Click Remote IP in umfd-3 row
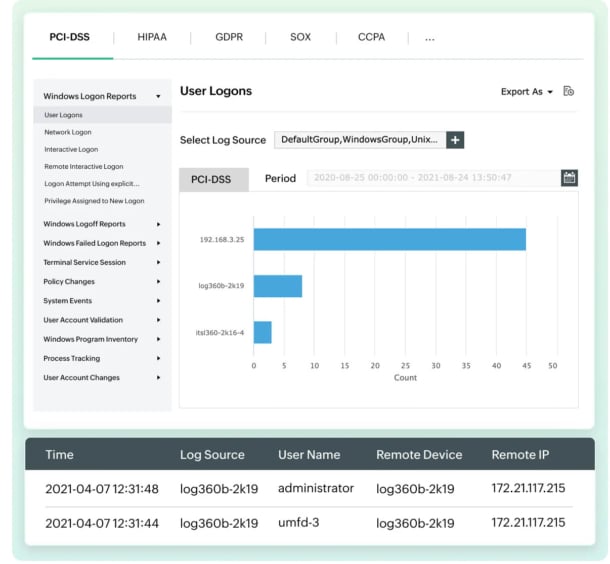The image size is (610, 564). tap(528, 522)
